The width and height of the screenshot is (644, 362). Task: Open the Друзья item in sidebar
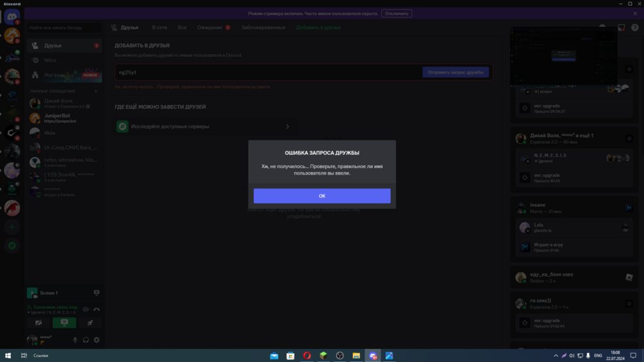click(x=64, y=46)
